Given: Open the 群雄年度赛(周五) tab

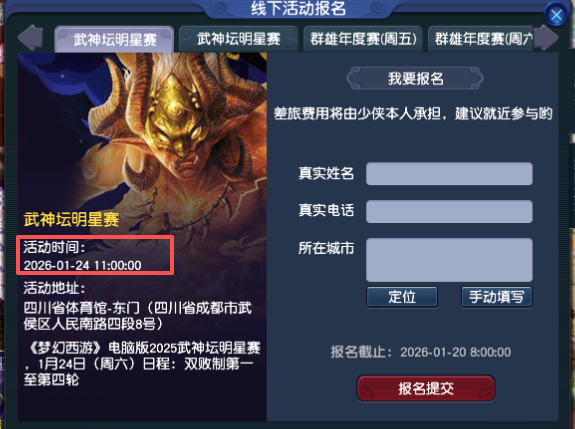Looking at the screenshot, I should [x=363, y=39].
